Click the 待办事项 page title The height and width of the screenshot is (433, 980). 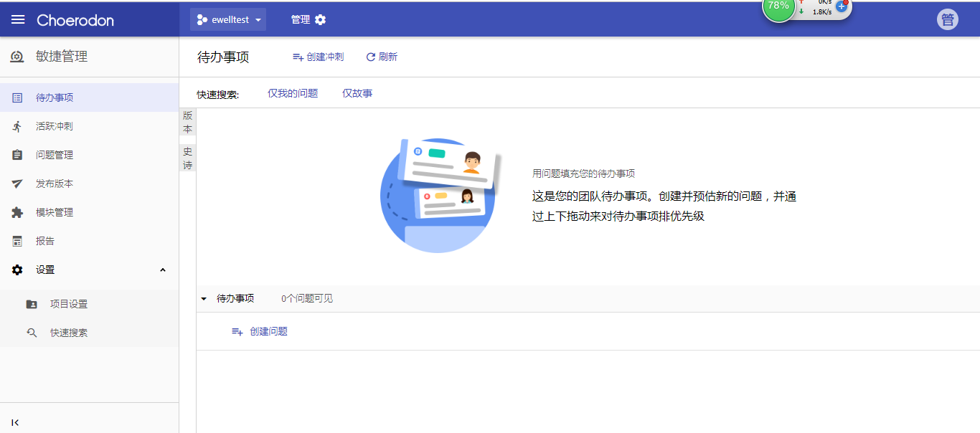[223, 57]
